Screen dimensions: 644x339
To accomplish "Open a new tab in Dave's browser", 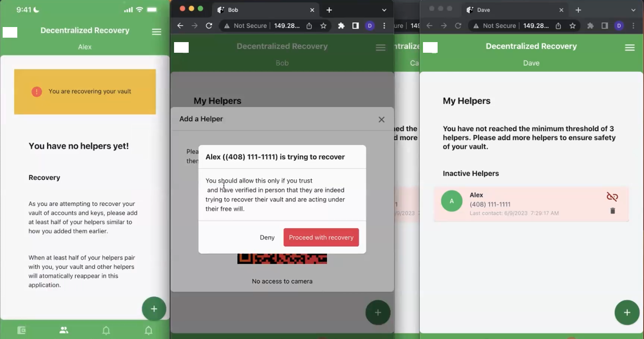I will pos(578,10).
